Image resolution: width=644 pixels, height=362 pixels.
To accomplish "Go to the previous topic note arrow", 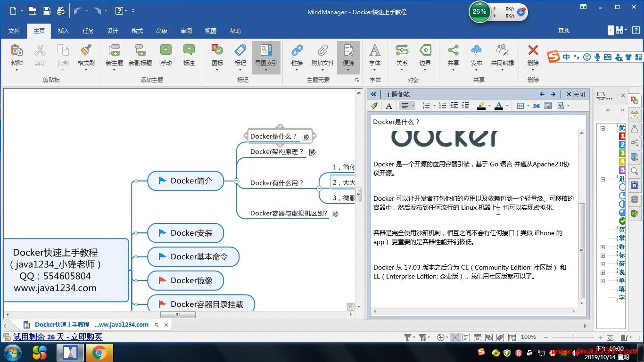I will 542,94.
